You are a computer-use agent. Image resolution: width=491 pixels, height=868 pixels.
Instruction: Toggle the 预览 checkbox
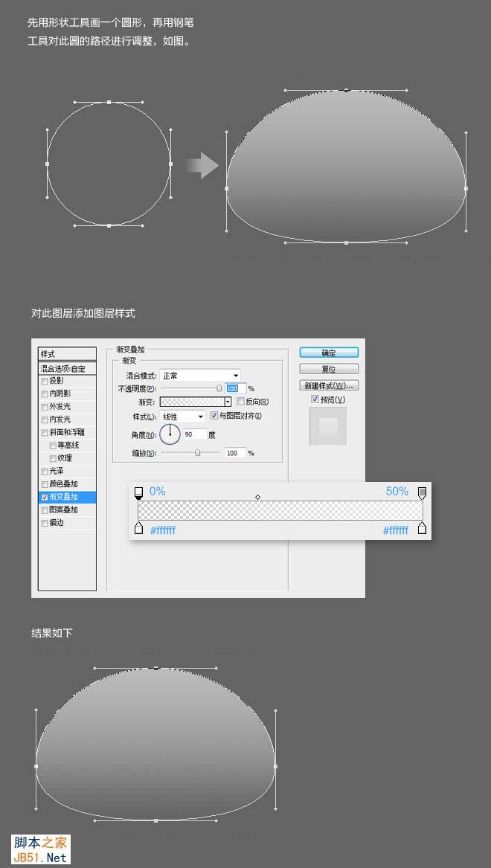[x=315, y=399]
